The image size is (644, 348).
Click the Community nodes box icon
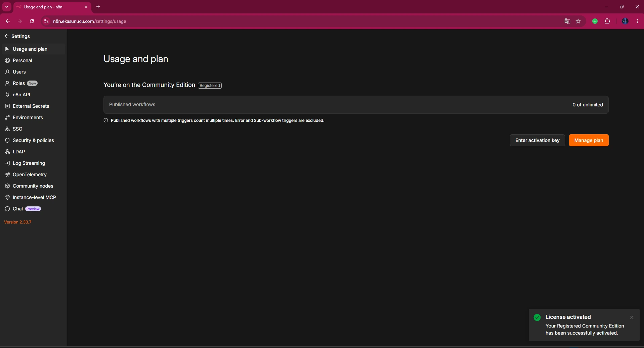(x=7, y=186)
